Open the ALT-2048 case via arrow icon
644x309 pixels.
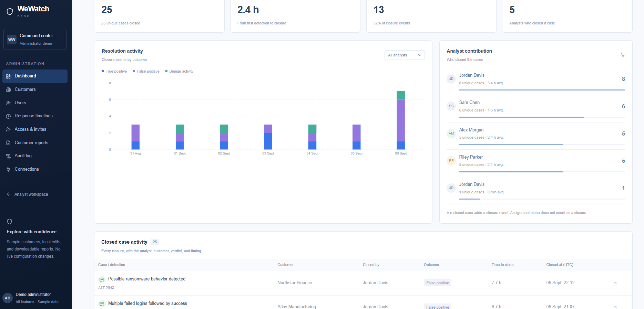point(615,283)
